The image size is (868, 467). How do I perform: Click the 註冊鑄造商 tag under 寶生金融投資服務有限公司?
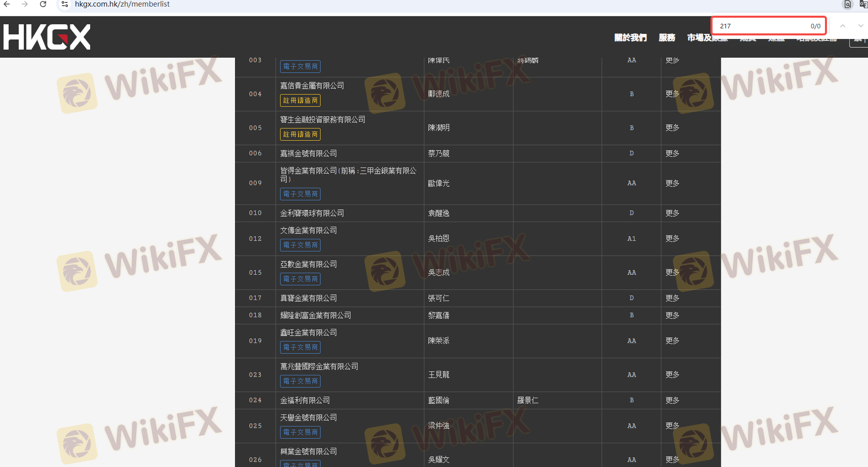[x=300, y=135]
